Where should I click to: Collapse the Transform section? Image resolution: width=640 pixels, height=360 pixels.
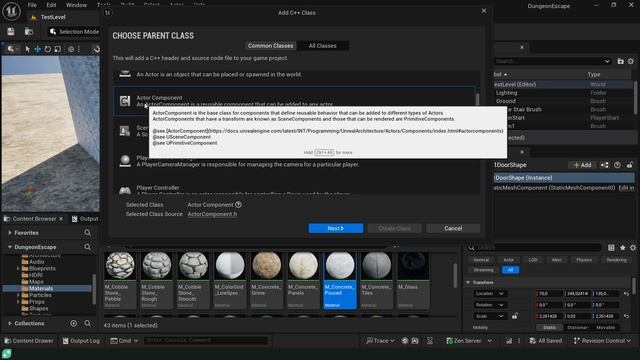coord(468,282)
